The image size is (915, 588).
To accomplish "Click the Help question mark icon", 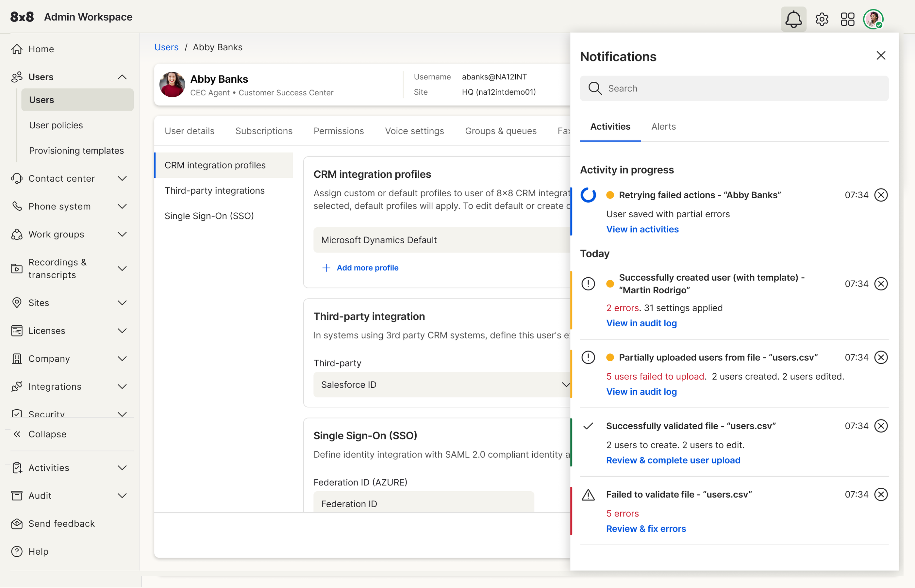I will (x=17, y=551).
